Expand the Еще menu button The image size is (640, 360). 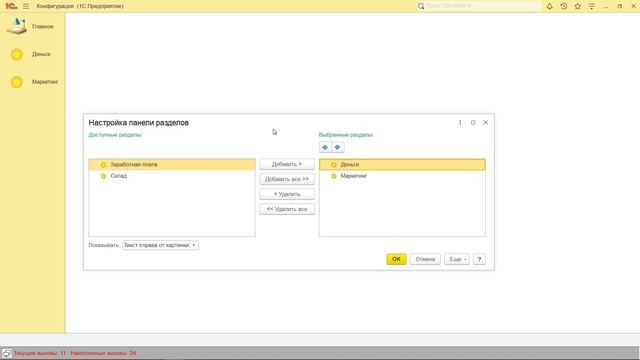click(x=457, y=259)
